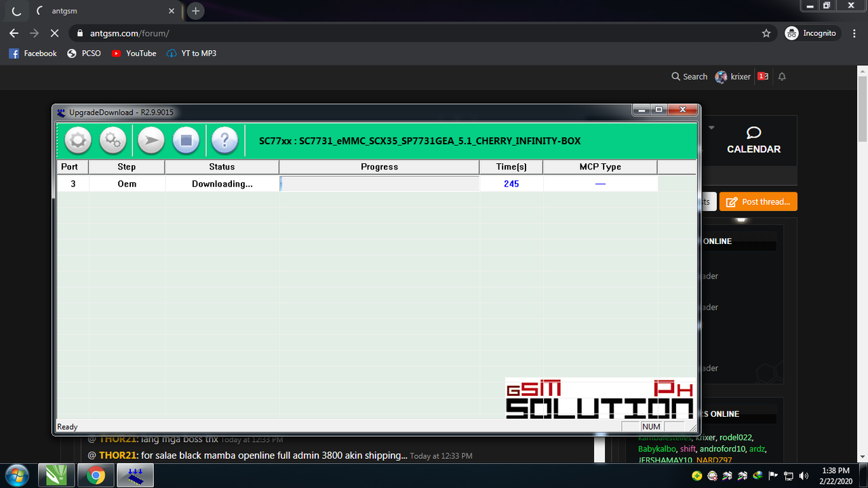The image size is (868, 488).
Task: Open Chrome from the taskbar
Action: tap(96, 476)
